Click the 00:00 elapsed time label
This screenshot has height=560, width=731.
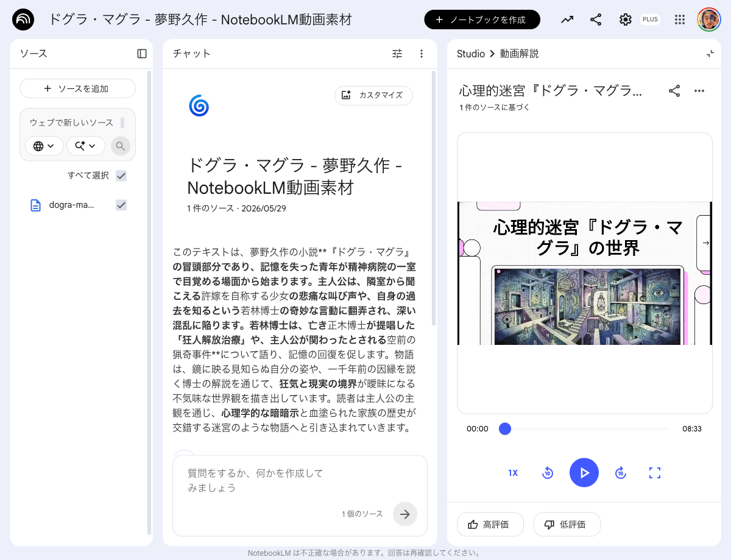coord(478,429)
